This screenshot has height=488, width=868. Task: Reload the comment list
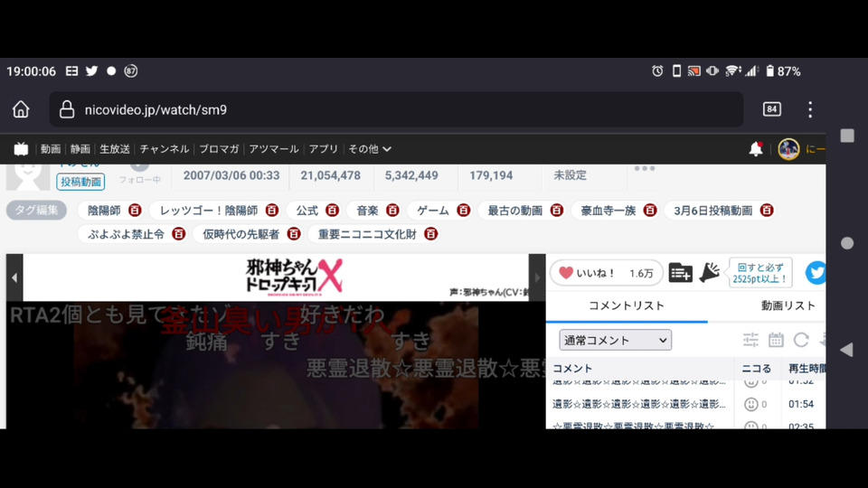801,340
